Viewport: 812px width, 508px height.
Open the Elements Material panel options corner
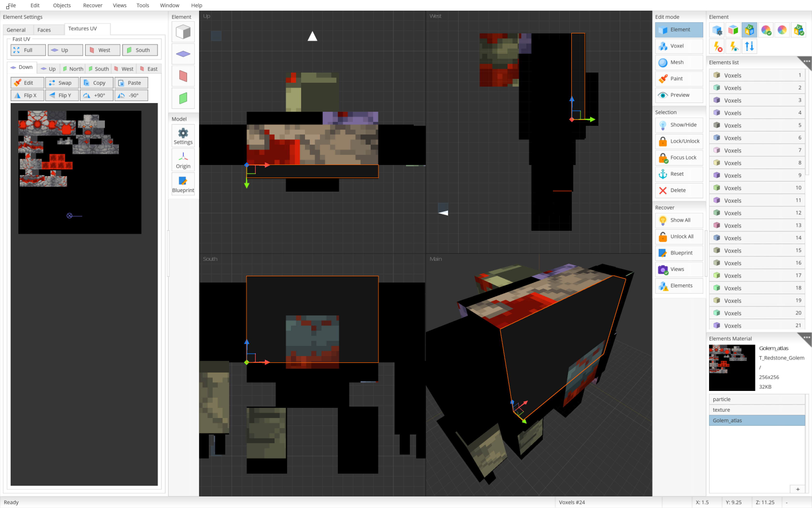[x=806, y=338]
